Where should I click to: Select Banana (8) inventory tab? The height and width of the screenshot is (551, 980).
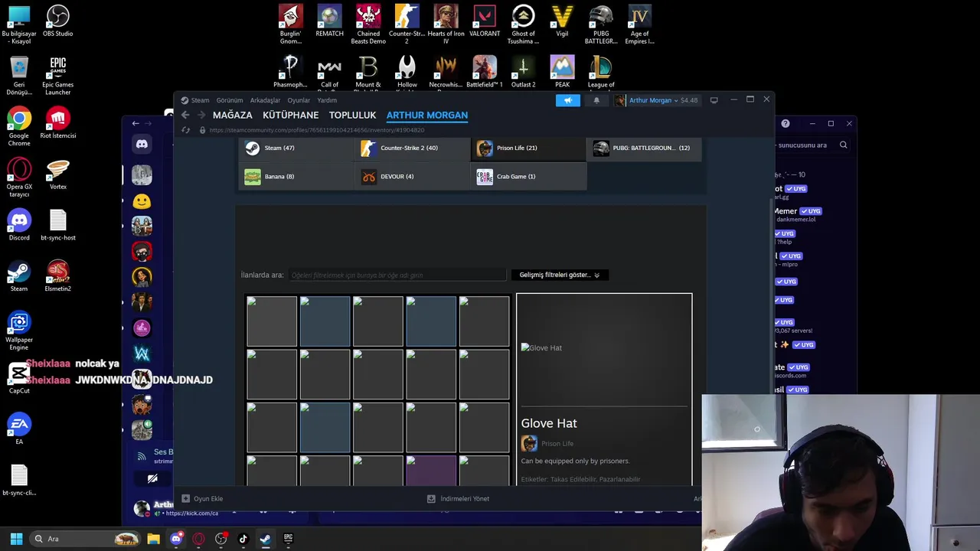[x=296, y=176]
